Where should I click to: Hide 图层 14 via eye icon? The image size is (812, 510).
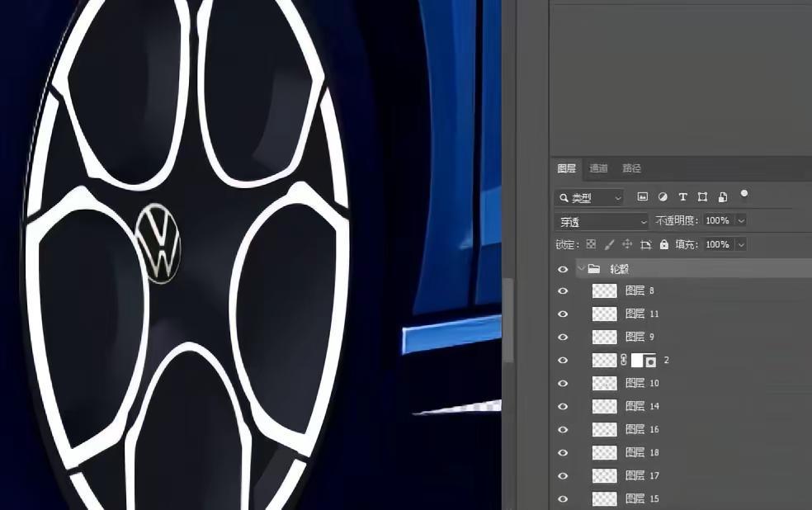coord(563,407)
